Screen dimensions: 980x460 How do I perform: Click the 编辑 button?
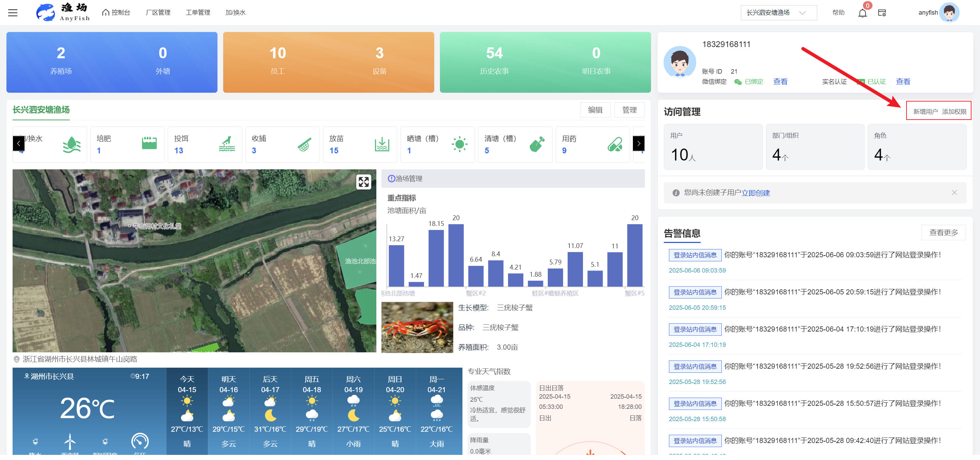[594, 110]
